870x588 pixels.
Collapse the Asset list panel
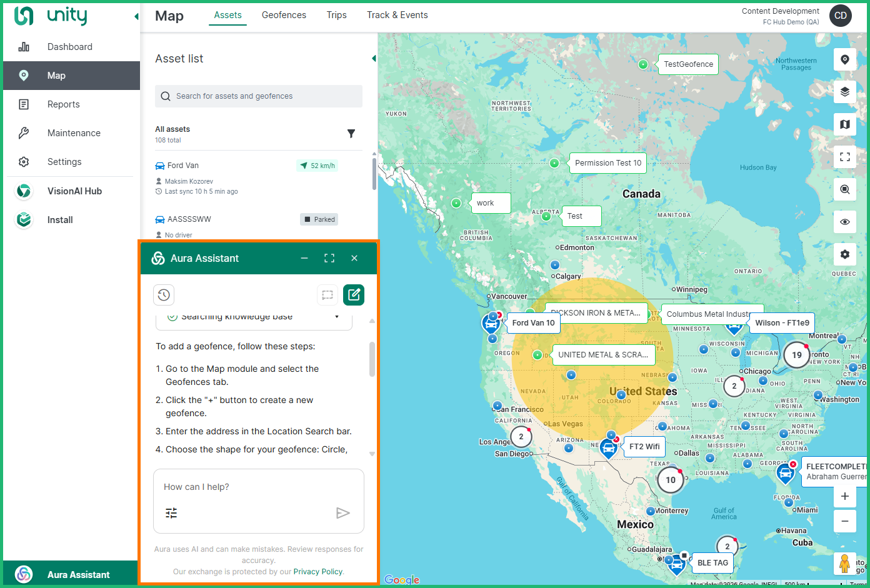[374, 59]
